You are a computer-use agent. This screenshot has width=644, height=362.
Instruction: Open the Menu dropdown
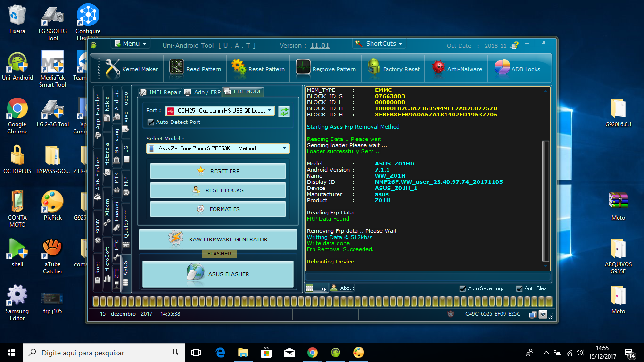(x=131, y=43)
